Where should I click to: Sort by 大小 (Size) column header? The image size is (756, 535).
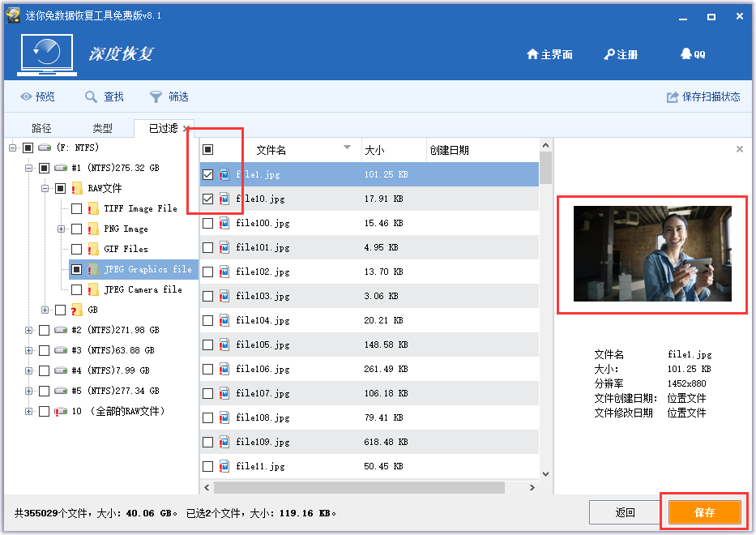click(394, 150)
